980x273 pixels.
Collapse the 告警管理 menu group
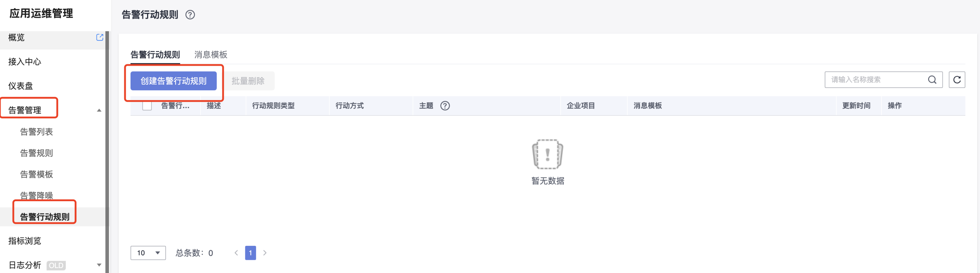pos(99,111)
